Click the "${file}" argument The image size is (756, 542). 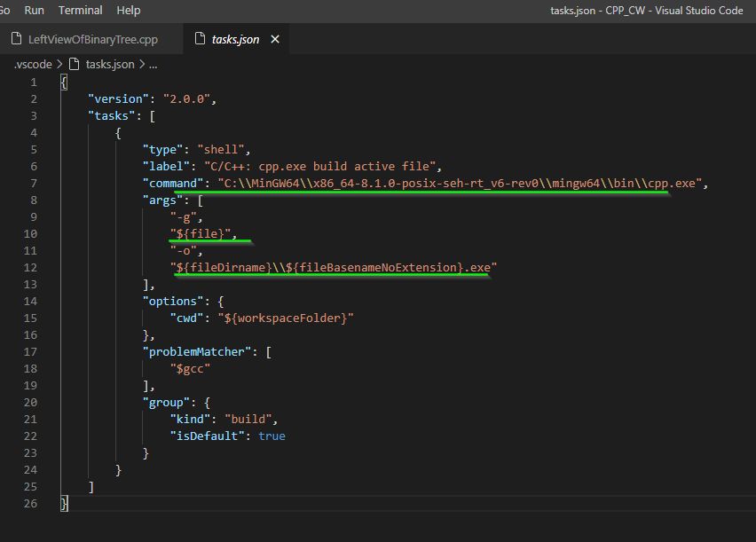(200, 234)
